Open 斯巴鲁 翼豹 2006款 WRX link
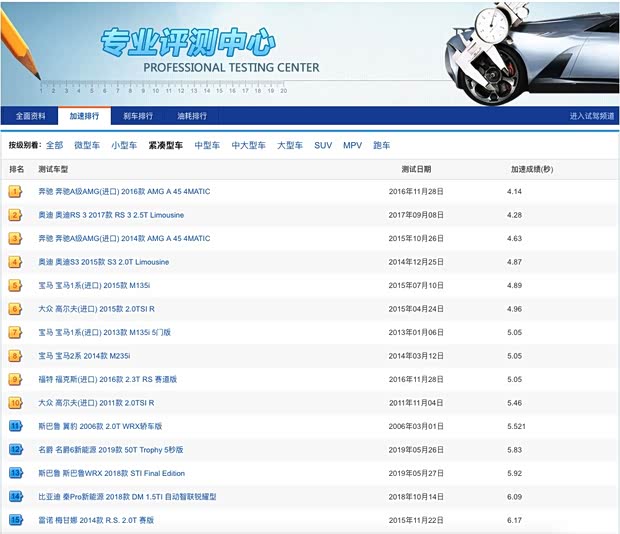 point(100,426)
